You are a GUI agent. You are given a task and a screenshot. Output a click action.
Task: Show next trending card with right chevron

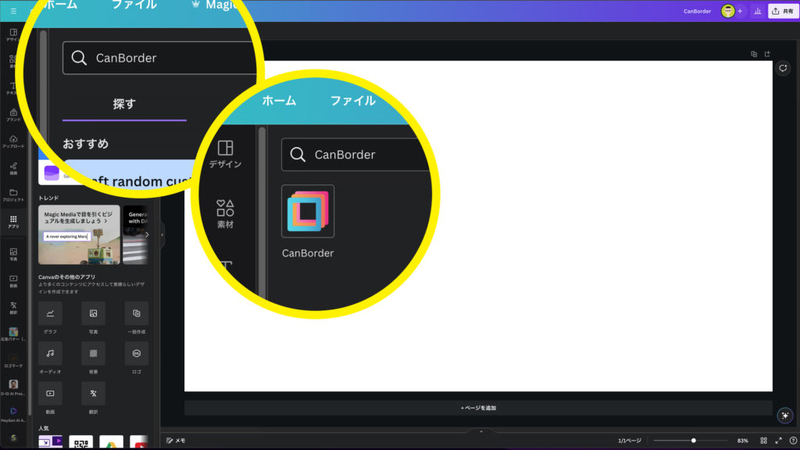click(x=147, y=235)
